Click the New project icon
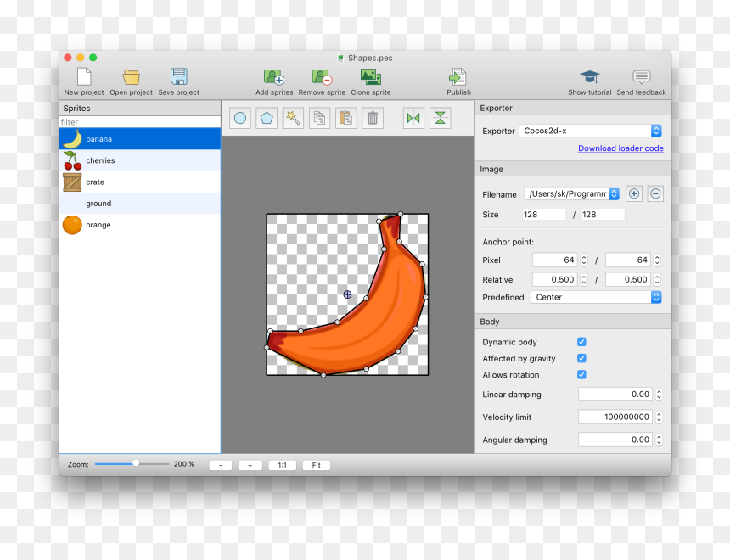 84,77
